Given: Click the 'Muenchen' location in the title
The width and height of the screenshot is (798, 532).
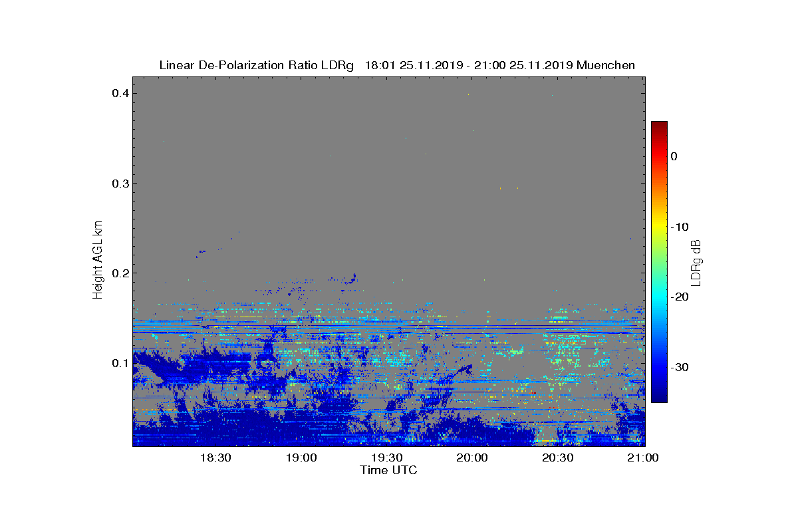Looking at the screenshot, I should (606, 65).
